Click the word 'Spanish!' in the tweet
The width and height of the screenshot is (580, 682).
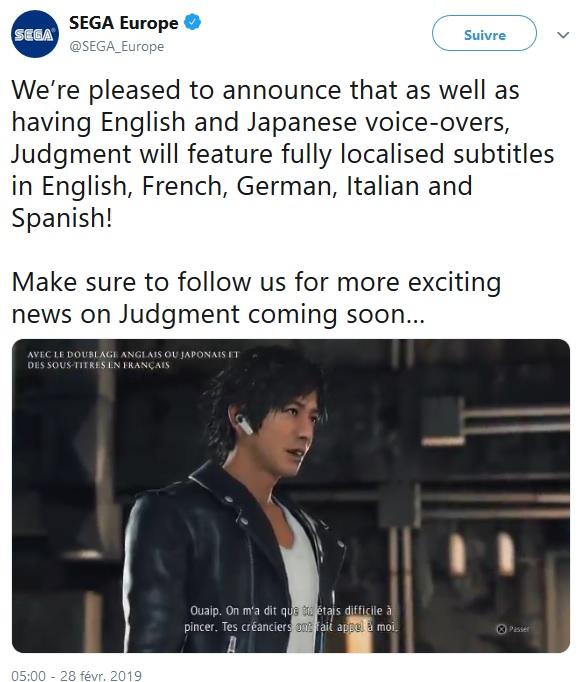coord(62,217)
